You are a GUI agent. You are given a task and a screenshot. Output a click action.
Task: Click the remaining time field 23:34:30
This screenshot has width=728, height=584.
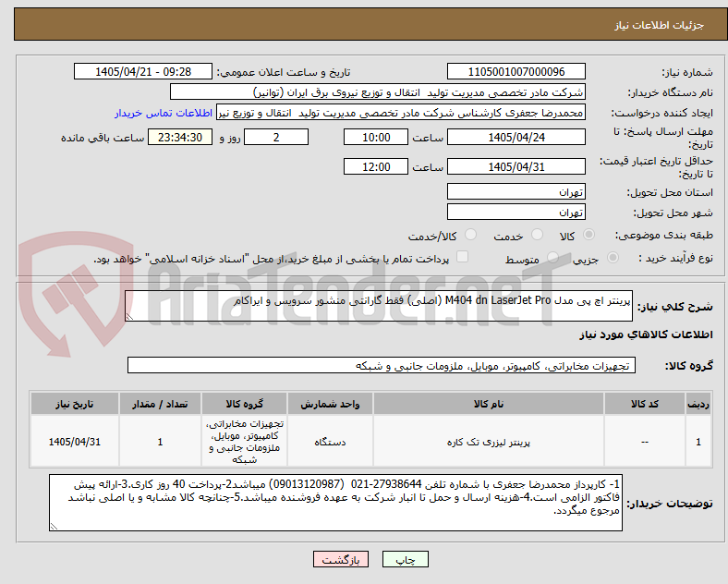(x=180, y=138)
